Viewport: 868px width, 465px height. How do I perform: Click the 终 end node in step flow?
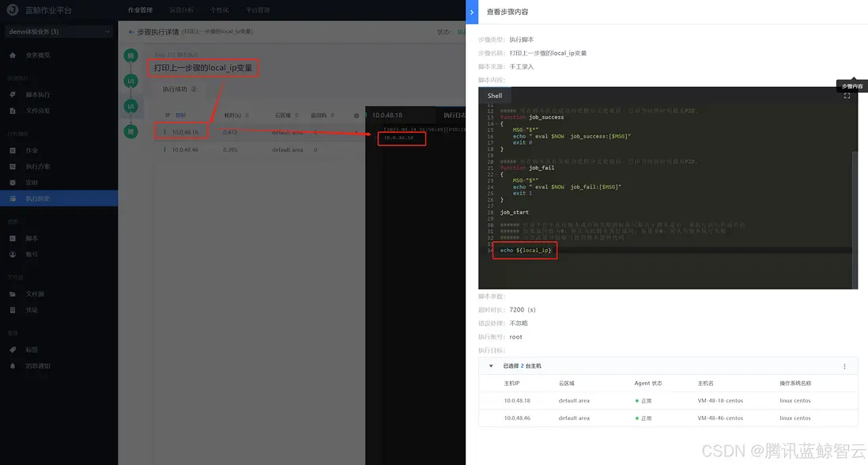click(x=130, y=132)
